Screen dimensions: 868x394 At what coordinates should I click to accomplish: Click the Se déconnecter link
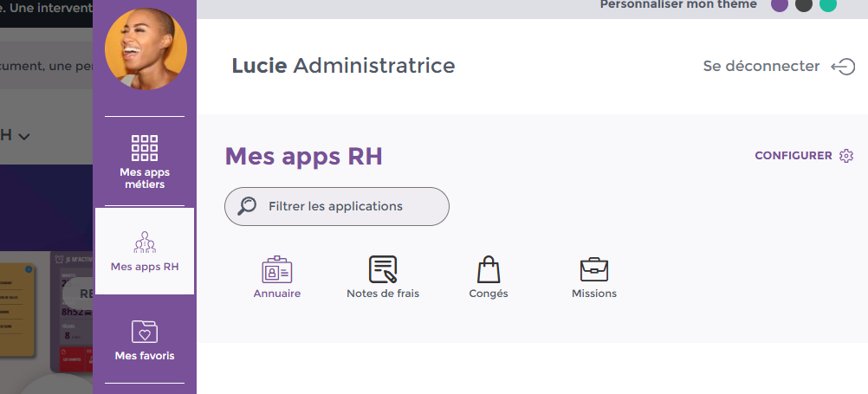coord(761,67)
